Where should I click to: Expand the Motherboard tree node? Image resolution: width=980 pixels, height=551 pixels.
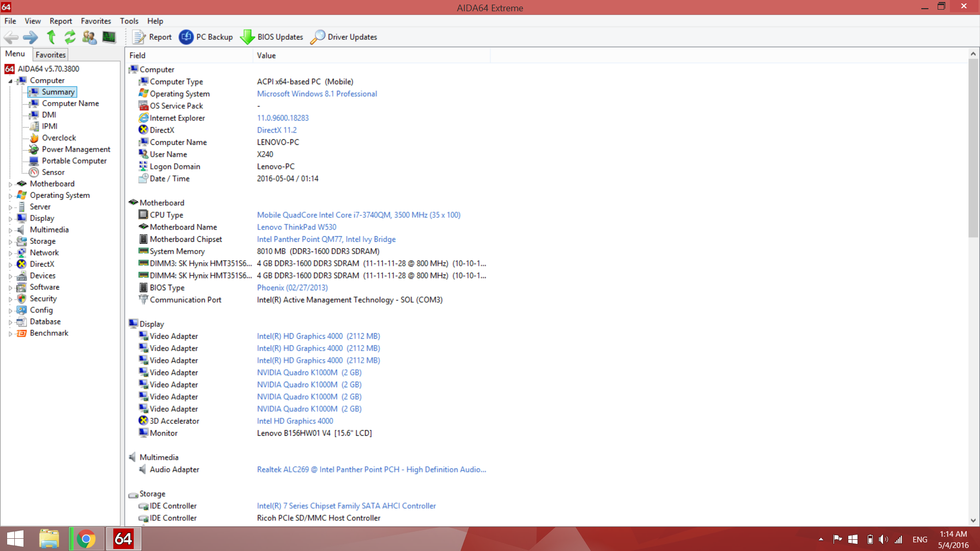[10, 184]
